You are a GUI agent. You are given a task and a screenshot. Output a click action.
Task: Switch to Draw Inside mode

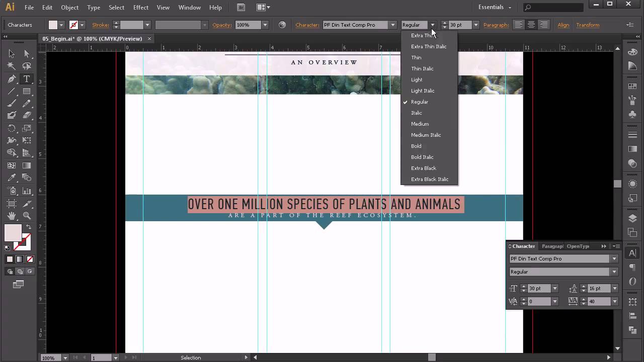30,271
